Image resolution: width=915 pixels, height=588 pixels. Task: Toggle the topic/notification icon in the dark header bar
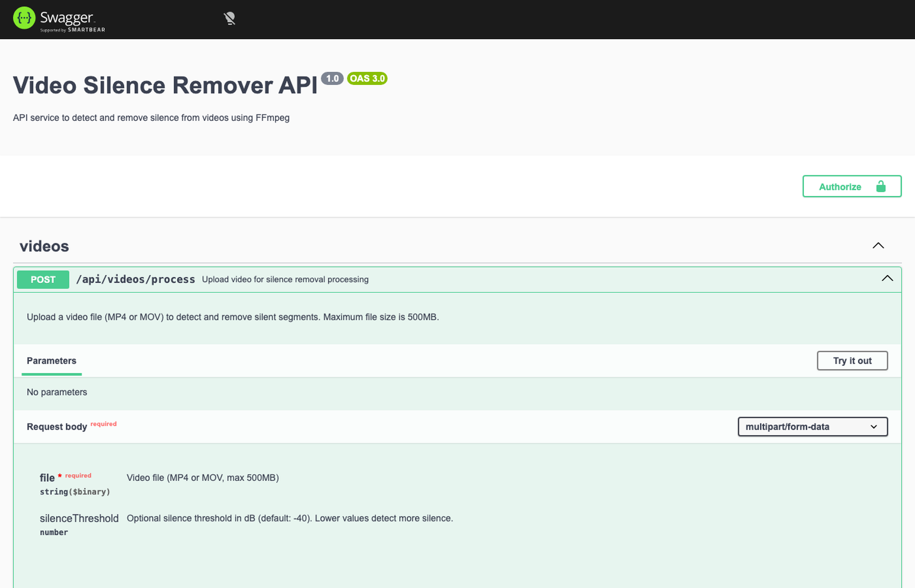229,18
